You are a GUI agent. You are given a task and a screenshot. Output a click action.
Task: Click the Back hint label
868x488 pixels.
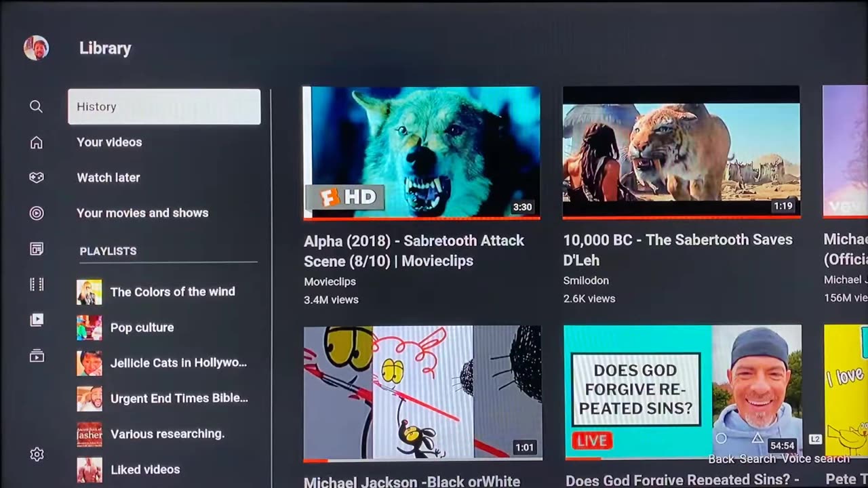click(722, 459)
